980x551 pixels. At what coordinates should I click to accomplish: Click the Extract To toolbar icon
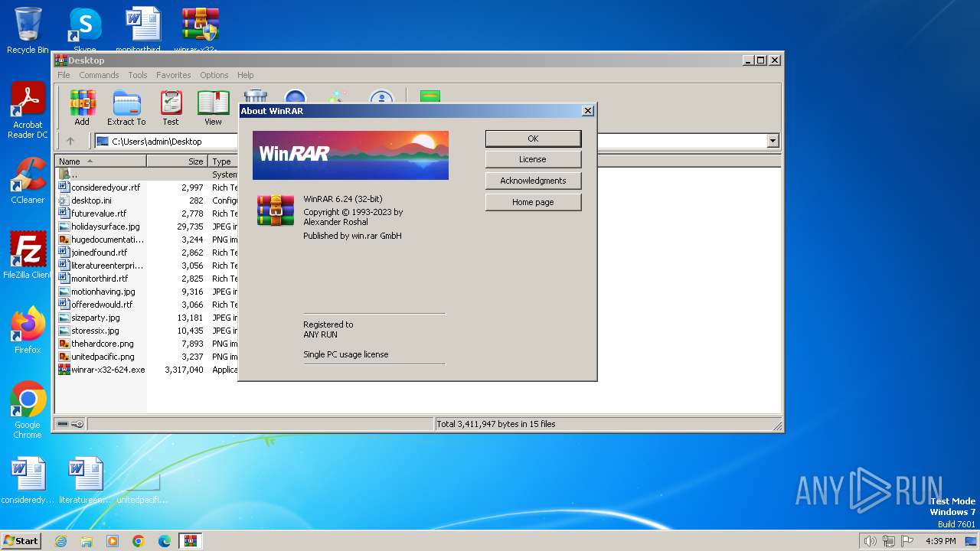point(126,108)
